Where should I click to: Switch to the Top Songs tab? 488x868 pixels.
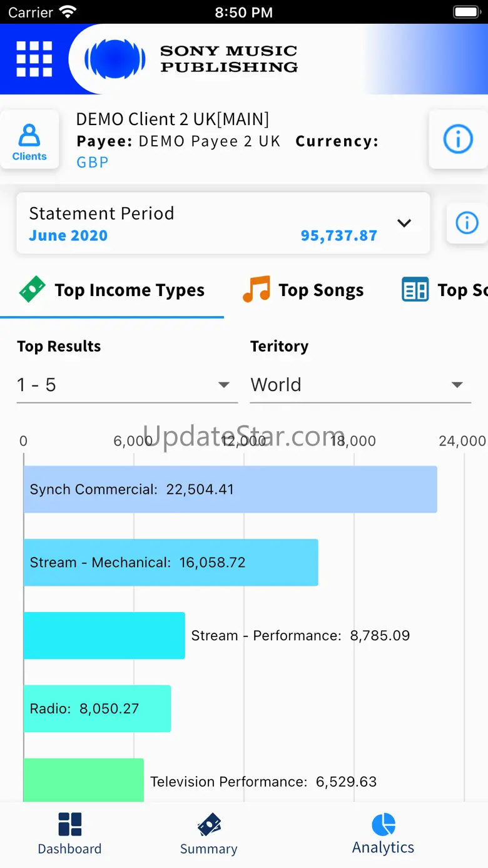[303, 290]
